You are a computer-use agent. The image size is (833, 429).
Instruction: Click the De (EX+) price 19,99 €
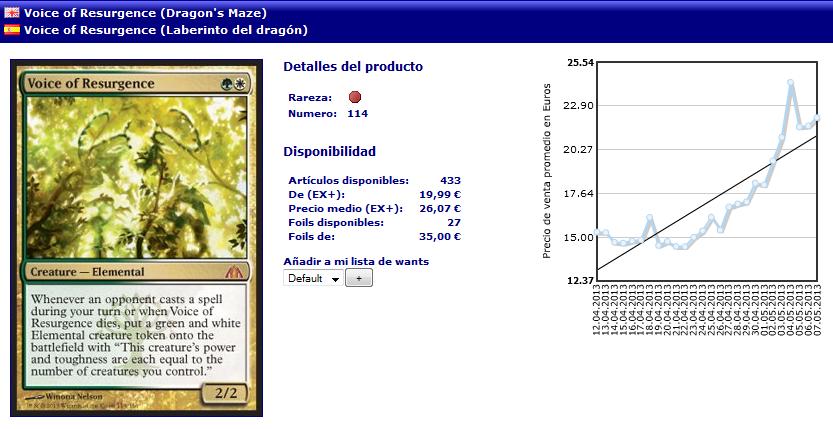pyautogui.click(x=440, y=195)
